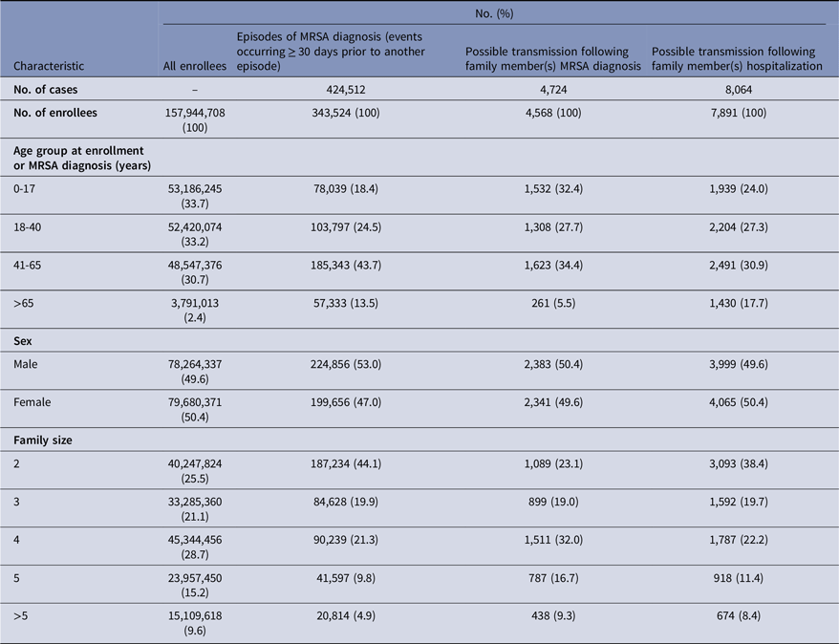The height and width of the screenshot is (644, 839).
Task: Click header about transmission following family MRSA diagnosis
Action: click(553, 57)
